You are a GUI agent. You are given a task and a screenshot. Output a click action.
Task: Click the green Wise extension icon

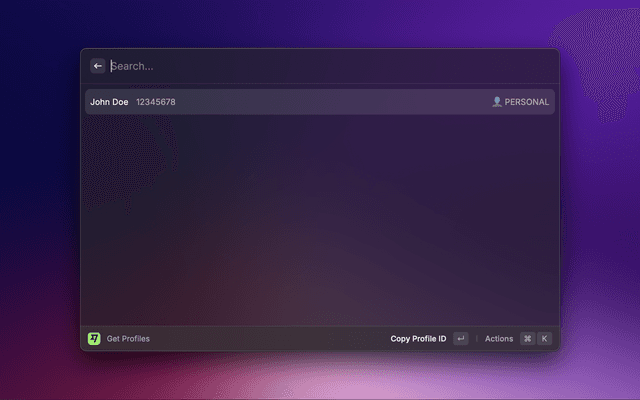tap(94, 339)
